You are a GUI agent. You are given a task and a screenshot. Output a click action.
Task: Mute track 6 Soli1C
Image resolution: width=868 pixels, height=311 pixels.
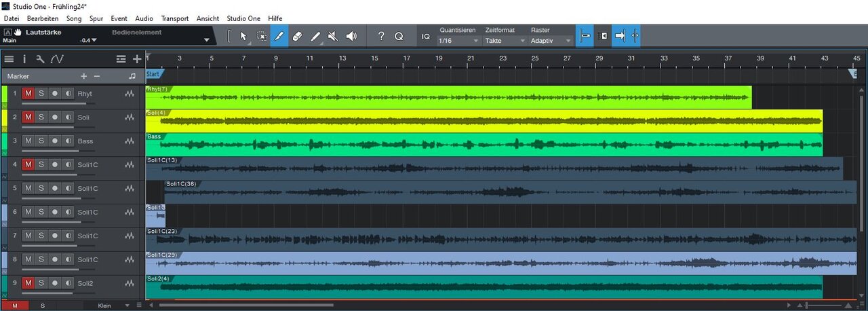[x=28, y=212]
